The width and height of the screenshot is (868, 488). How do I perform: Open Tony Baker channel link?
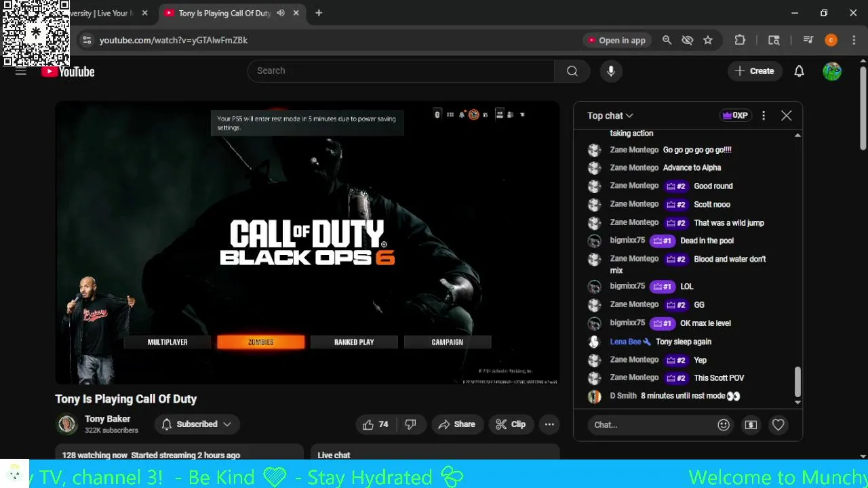107,419
